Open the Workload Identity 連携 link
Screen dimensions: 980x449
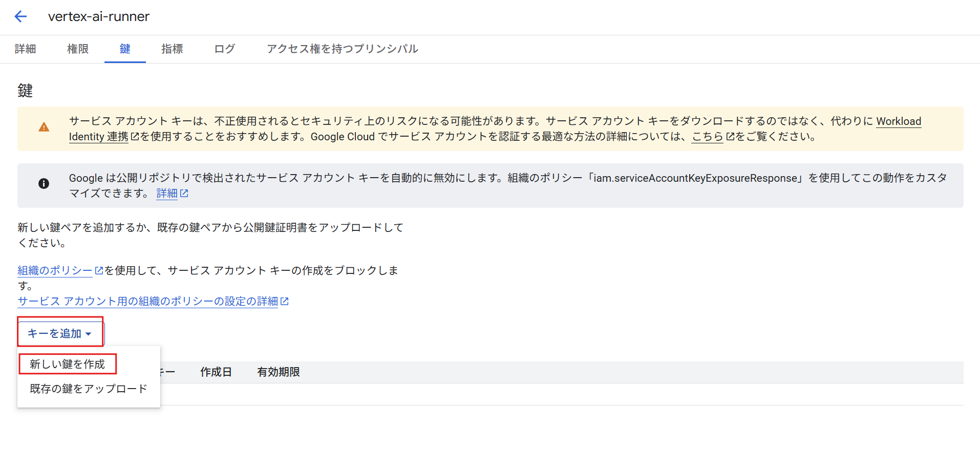click(x=898, y=122)
